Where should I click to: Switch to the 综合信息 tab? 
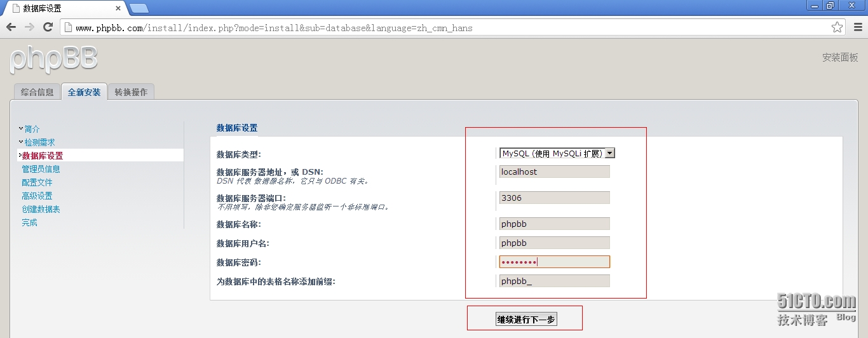tap(37, 92)
